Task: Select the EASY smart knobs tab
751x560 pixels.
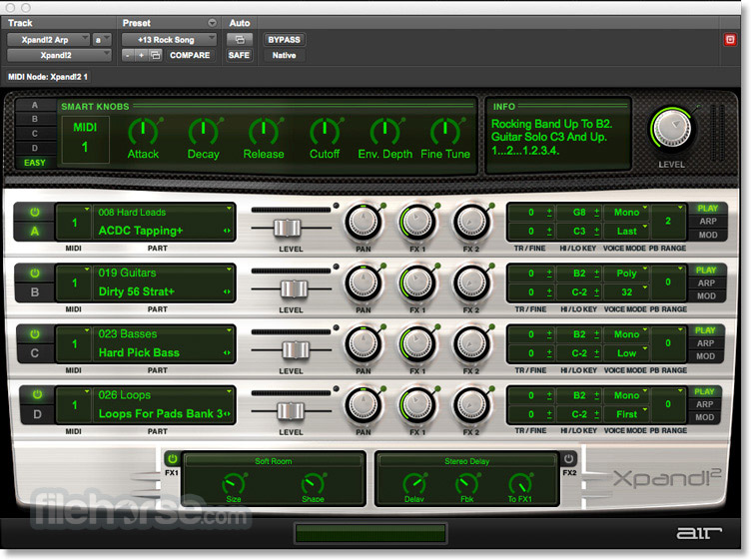Action: (x=35, y=163)
